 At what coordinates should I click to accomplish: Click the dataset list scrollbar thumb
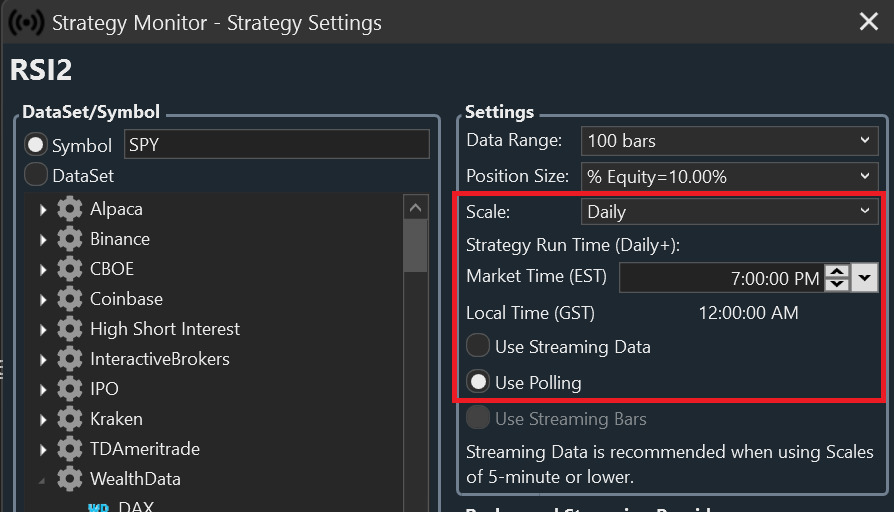(x=415, y=245)
